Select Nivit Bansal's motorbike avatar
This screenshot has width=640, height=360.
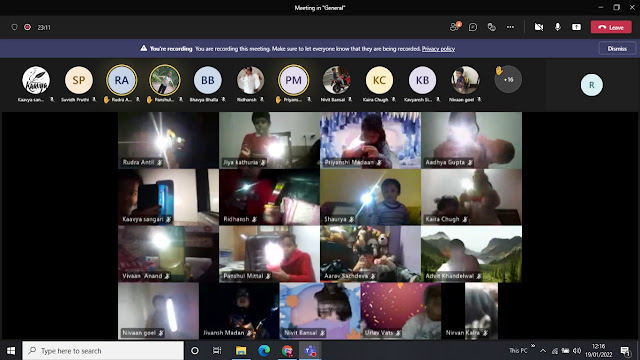[336, 80]
